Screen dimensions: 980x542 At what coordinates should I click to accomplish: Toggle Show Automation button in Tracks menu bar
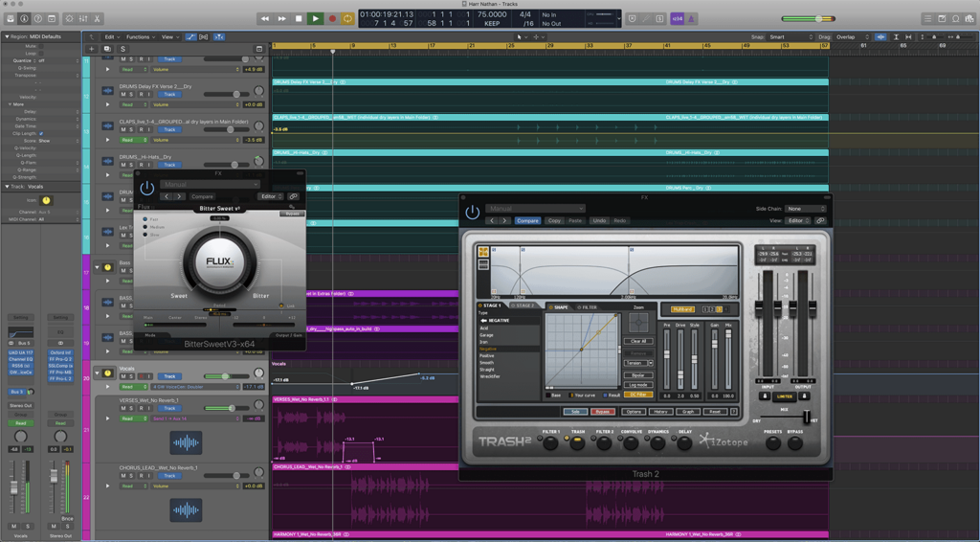(x=191, y=37)
